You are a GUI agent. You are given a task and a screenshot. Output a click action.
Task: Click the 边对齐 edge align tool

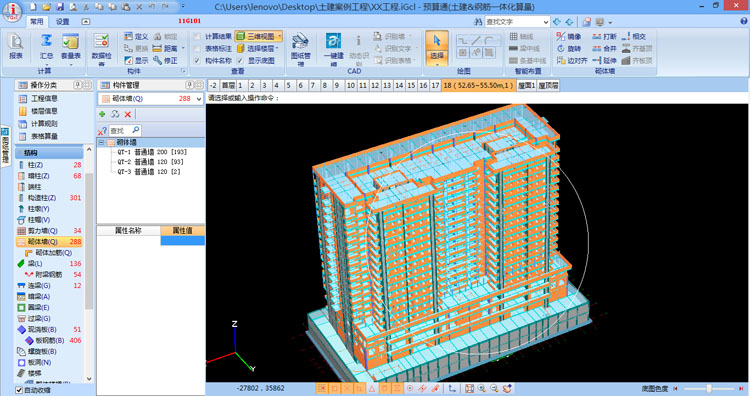point(572,60)
